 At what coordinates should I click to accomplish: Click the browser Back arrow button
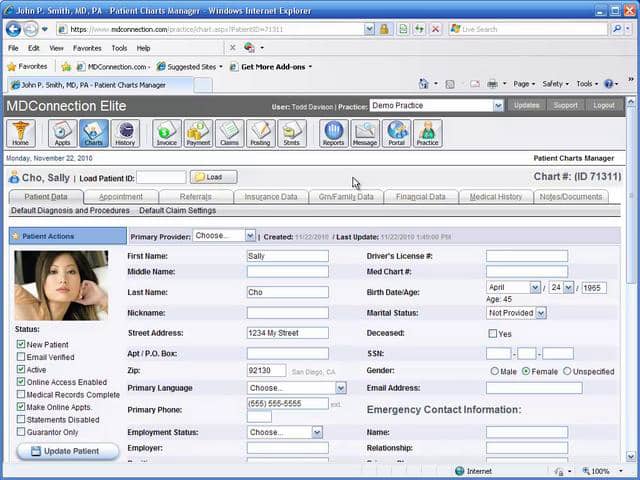13,29
